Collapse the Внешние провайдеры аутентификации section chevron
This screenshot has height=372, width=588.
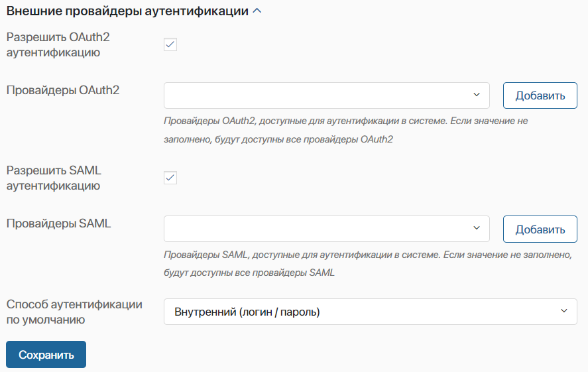tap(257, 11)
